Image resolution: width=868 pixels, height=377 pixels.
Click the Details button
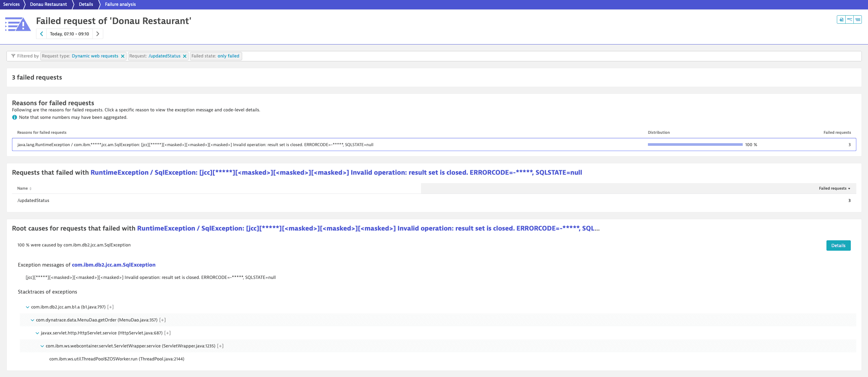(838, 245)
